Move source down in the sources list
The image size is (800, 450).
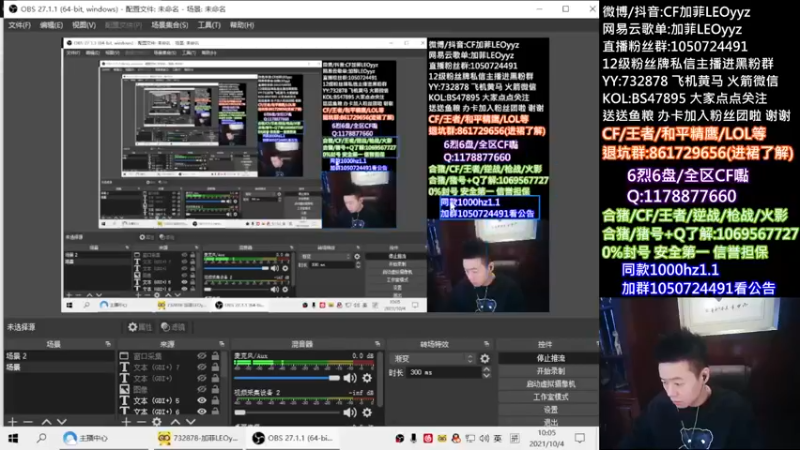point(190,422)
